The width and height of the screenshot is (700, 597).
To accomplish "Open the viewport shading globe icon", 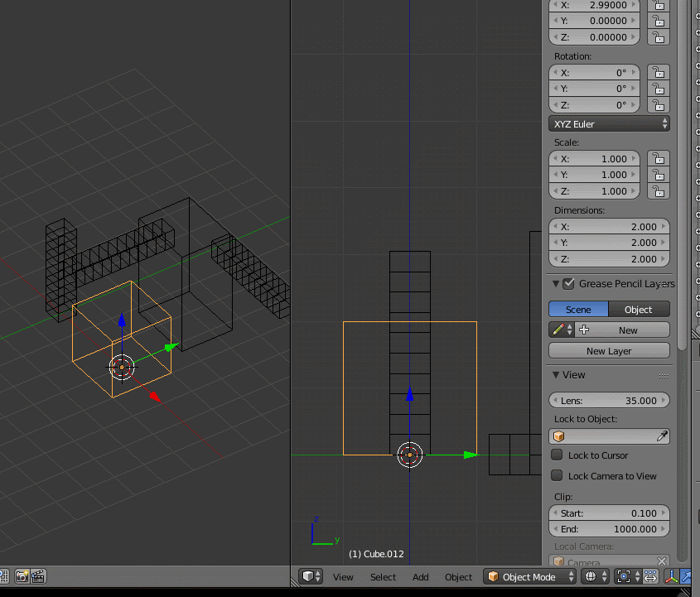I will click(x=591, y=577).
